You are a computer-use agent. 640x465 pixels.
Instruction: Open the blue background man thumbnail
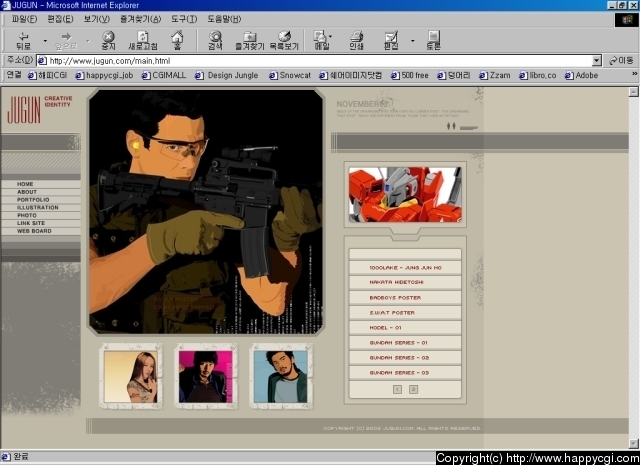click(x=281, y=377)
